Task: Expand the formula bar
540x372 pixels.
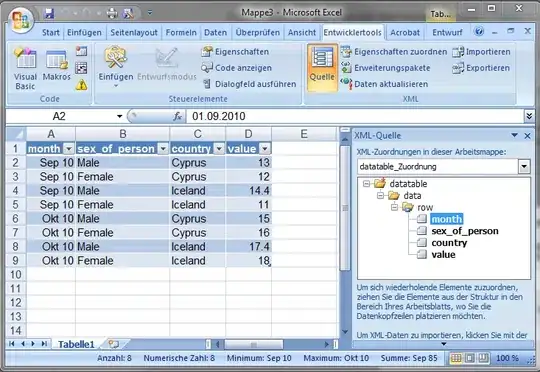Action: [x=529, y=116]
